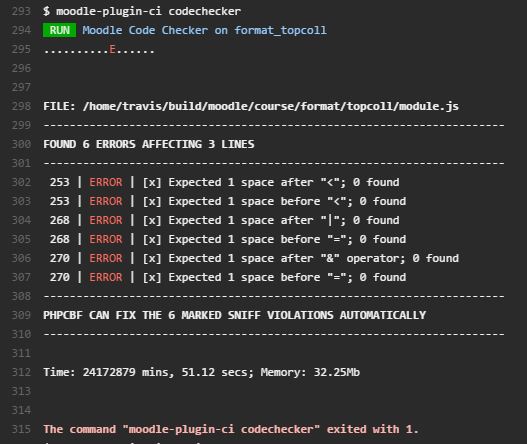This screenshot has width=527, height=444.
Task: Click log line number 293
Action: [x=21, y=11]
